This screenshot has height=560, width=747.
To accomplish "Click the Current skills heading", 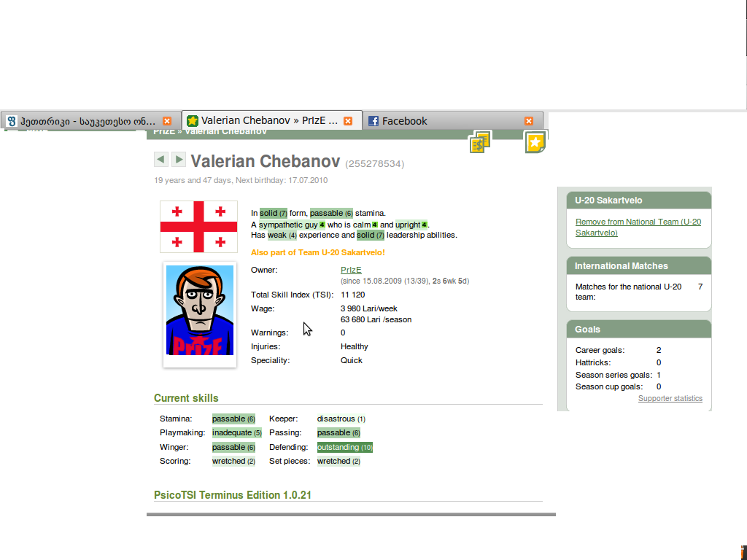I will click(x=186, y=398).
